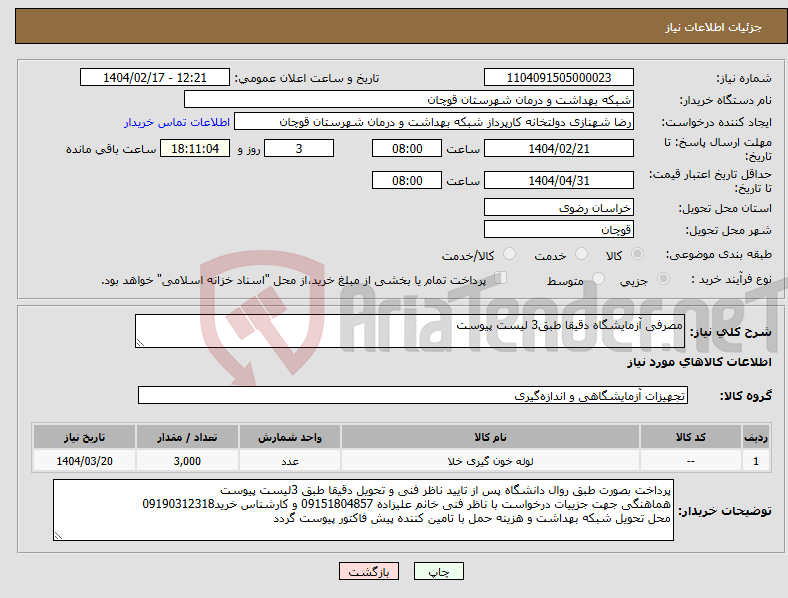The height and width of the screenshot is (598, 788).
Task: Click the announcement date field 1404/02/17 - 12:21
Action: (155, 77)
